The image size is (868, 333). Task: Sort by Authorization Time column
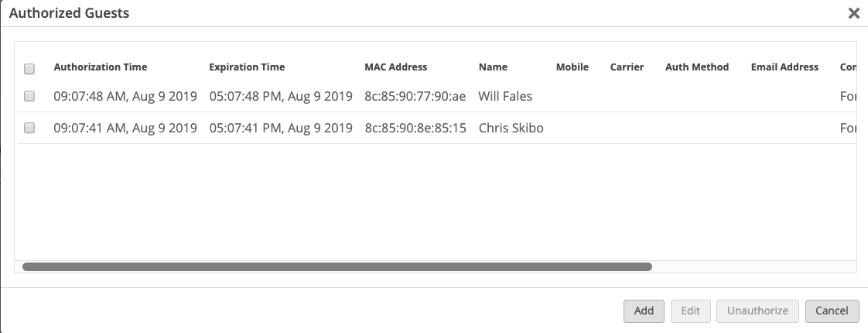click(x=101, y=67)
